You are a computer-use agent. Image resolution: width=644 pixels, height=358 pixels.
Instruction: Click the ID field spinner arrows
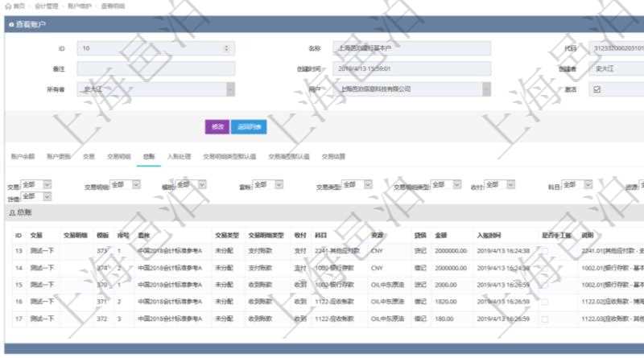[226, 48]
